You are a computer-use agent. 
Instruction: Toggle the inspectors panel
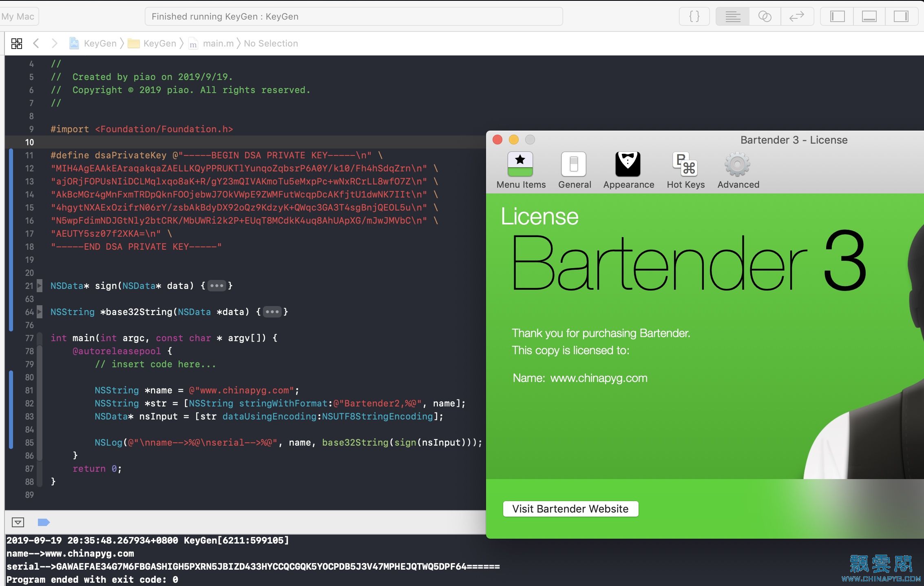(x=901, y=16)
